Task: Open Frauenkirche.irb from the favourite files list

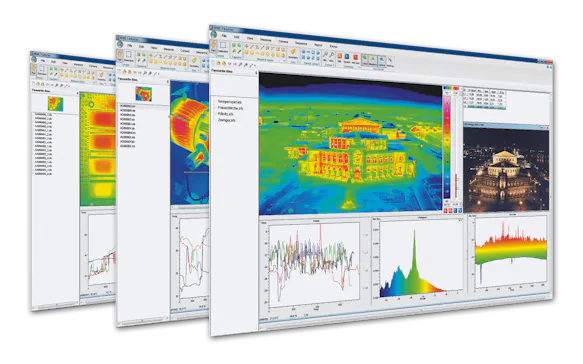Action: 231,108
